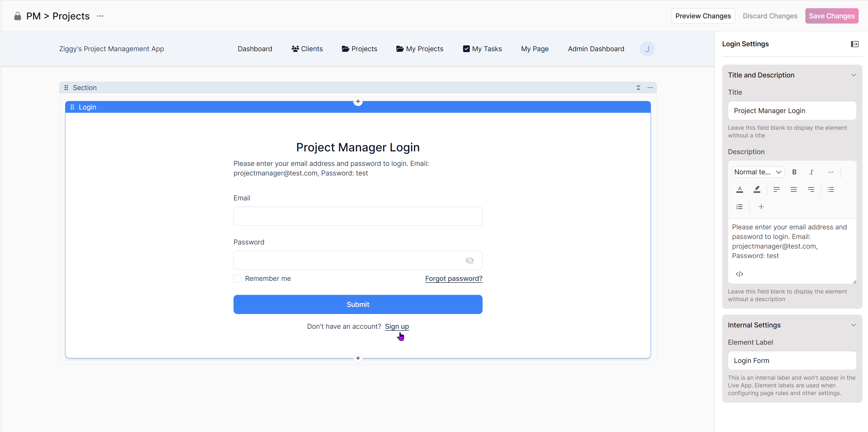Click the Password input field

click(x=358, y=260)
